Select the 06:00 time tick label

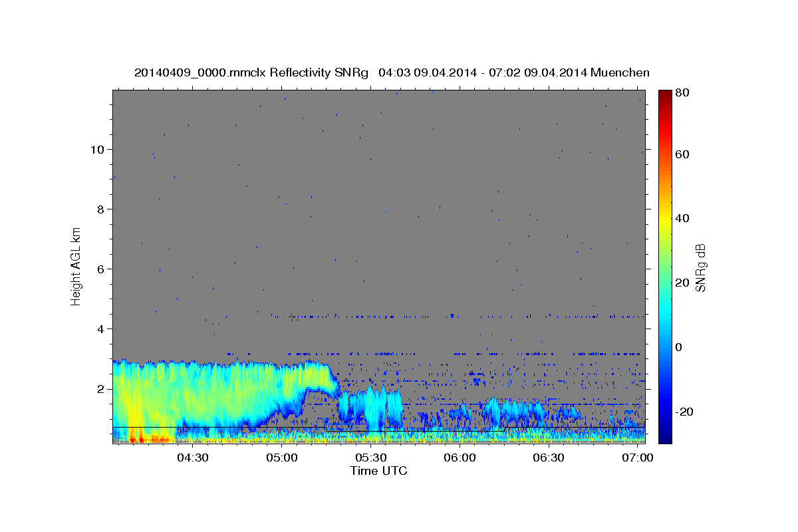tap(460, 458)
